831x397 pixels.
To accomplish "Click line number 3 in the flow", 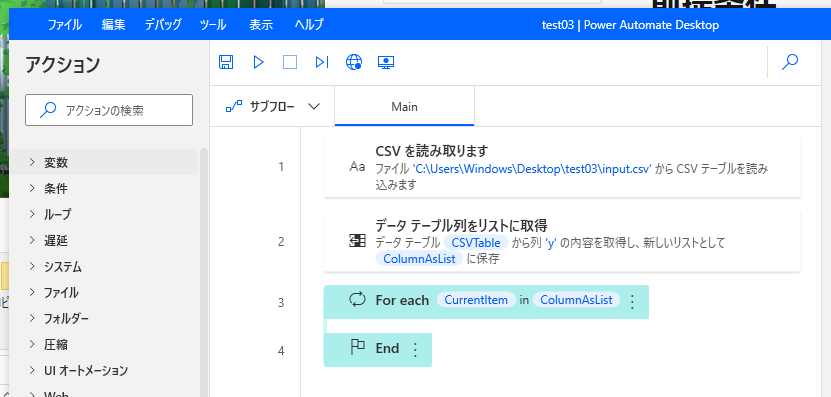I will [281, 303].
